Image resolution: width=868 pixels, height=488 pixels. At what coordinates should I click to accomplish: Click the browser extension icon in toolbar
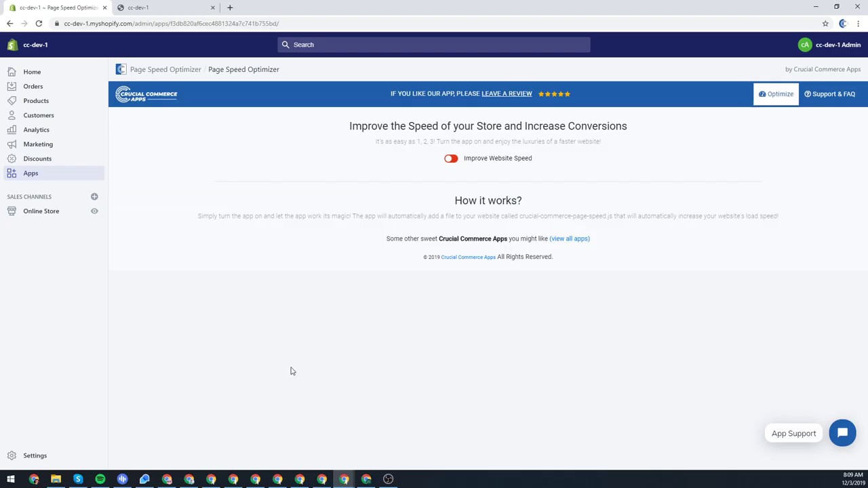843,24
